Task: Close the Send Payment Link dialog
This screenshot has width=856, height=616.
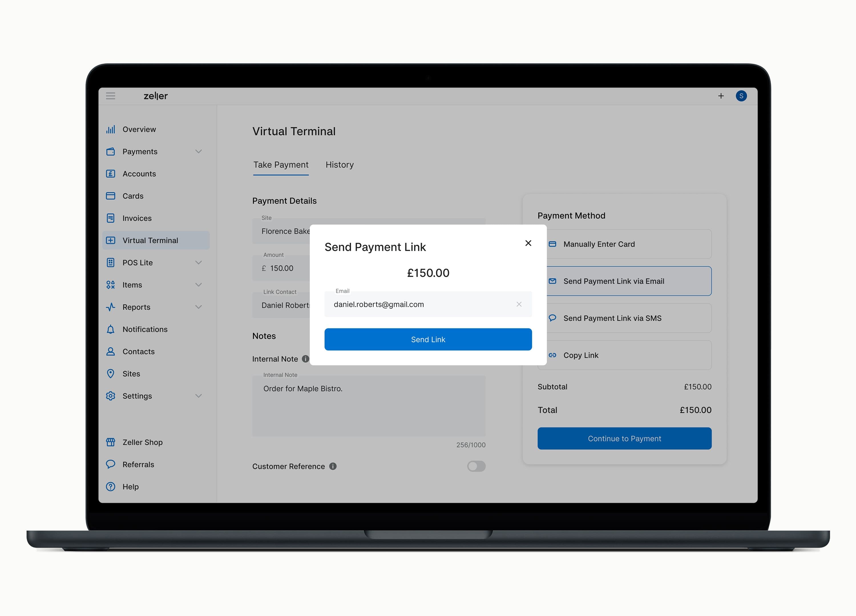Action: 528,243
